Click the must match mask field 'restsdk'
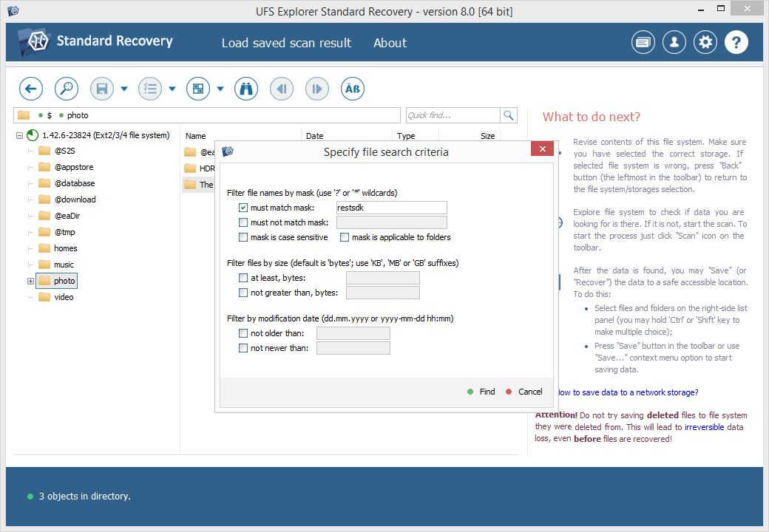This screenshot has width=769, height=532. coord(391,208)
